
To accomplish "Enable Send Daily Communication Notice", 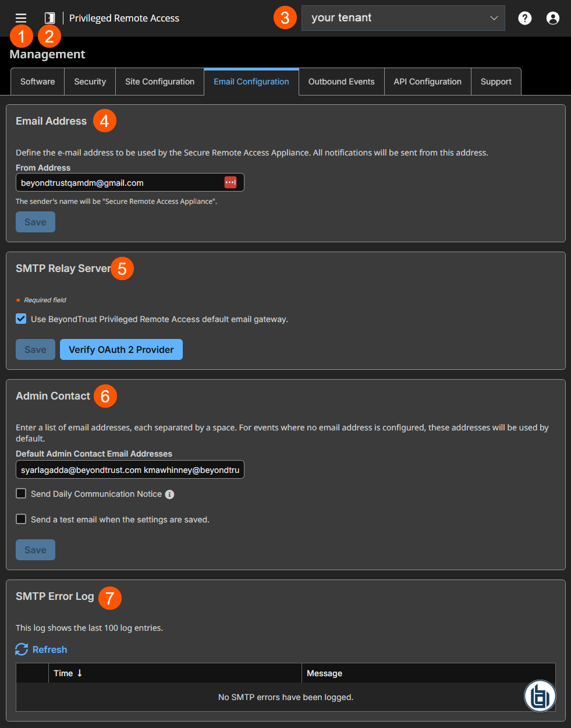I will (21, 493).
